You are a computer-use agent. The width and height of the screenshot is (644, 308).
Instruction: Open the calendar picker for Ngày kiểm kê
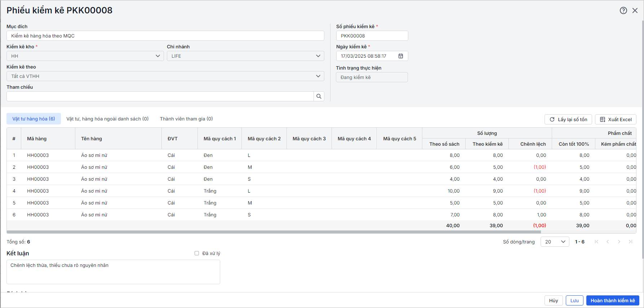[401, 56]
